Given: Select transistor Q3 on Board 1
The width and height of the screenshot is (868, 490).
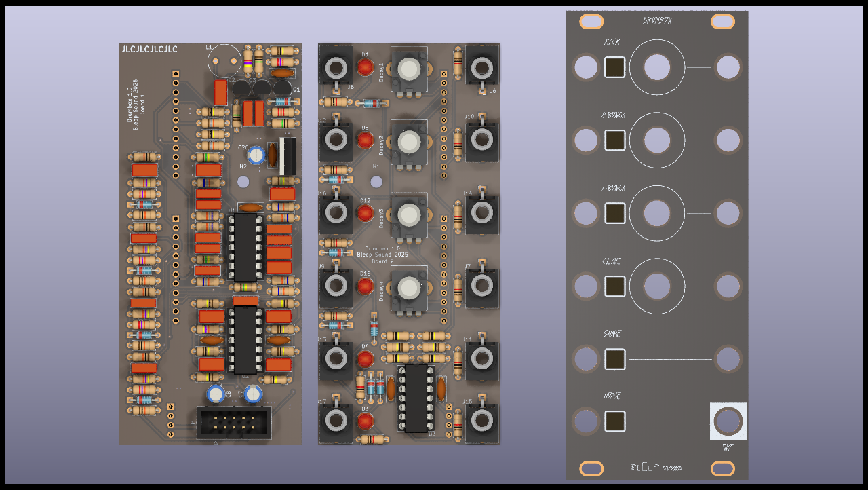Looking at the screenshot, I should click(262, 88).
